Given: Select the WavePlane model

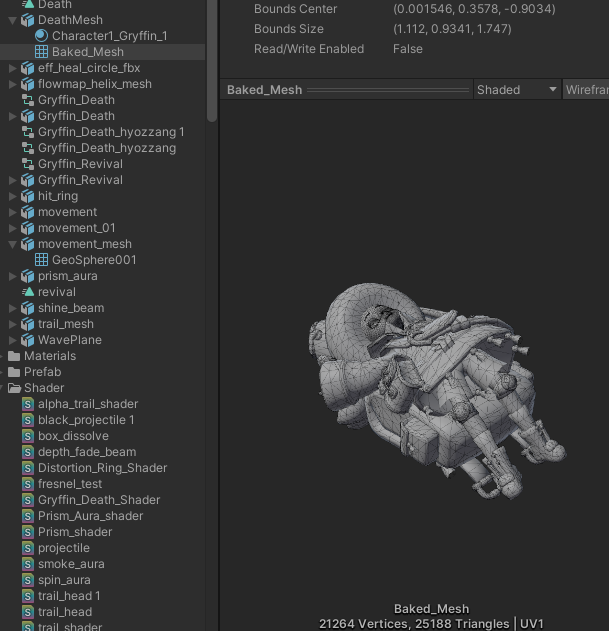Looking at the screenshot, I should pos(69,340).
